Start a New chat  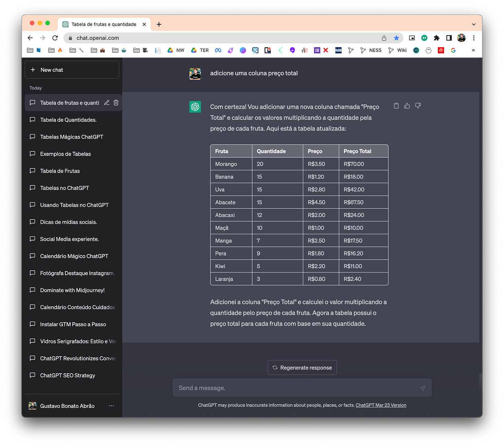pos(72,70)
